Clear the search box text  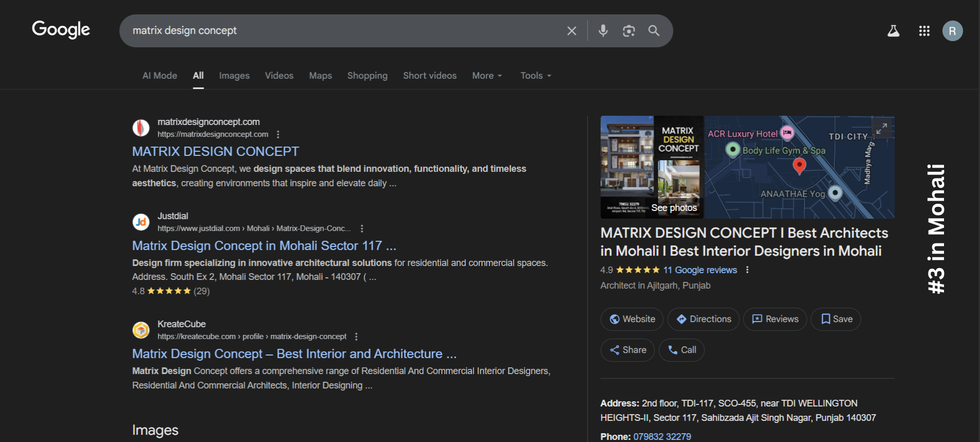(x=571, y=31)
